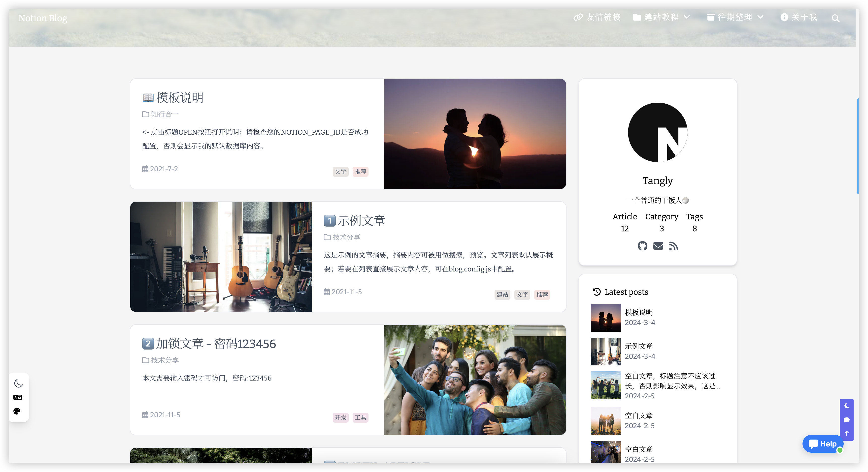This screenshot has height=472, width=868.
Task: Click the folder icon next to 知行合一
Action: 146,114
